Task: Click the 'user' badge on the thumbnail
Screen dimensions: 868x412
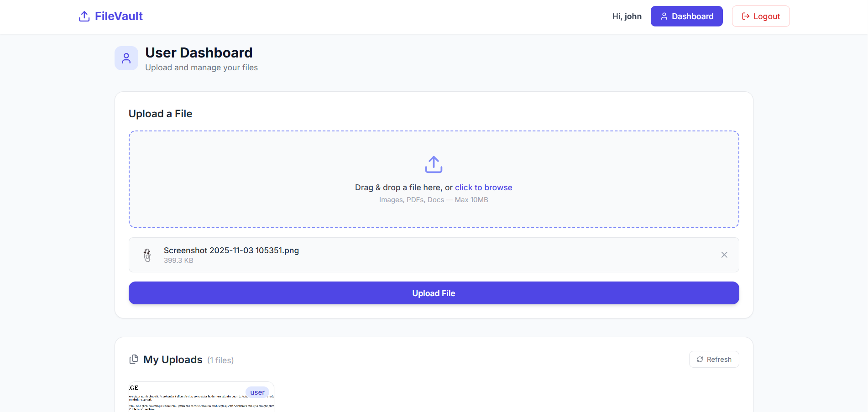Action: (257, 392)
